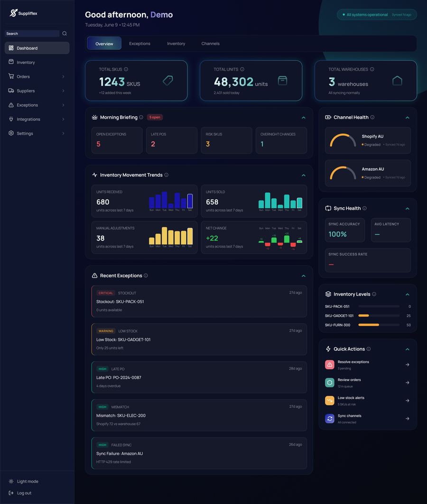The height and width of the screenshot is (504, 427).
Task: Click info icon beside Recent Exceptions
Action: point(146,275)
